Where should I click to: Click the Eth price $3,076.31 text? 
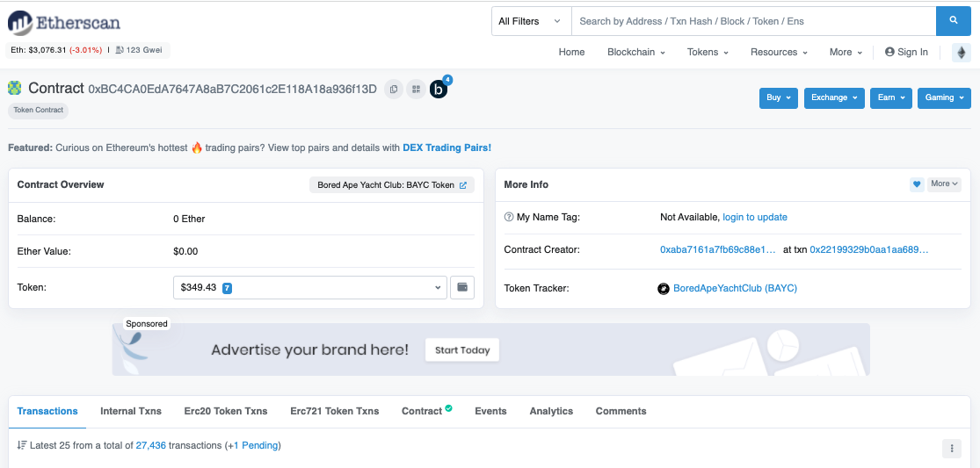click(x=38, y=50)
